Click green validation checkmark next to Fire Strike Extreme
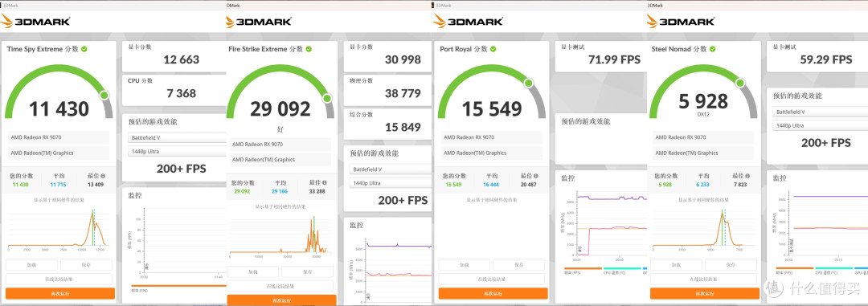This screenshot has height=306, width=868. click(309, 49)
